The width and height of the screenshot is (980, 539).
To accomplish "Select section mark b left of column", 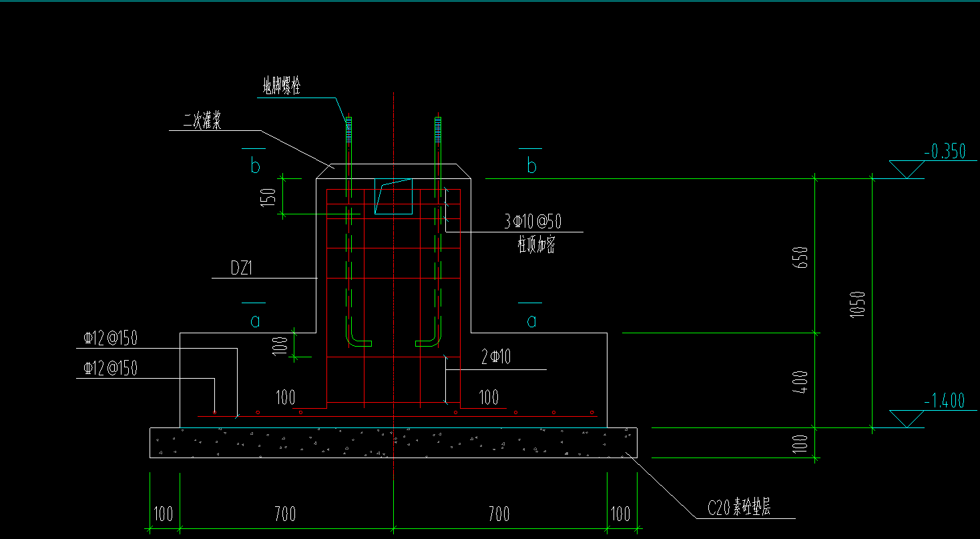I will (255, 166).
